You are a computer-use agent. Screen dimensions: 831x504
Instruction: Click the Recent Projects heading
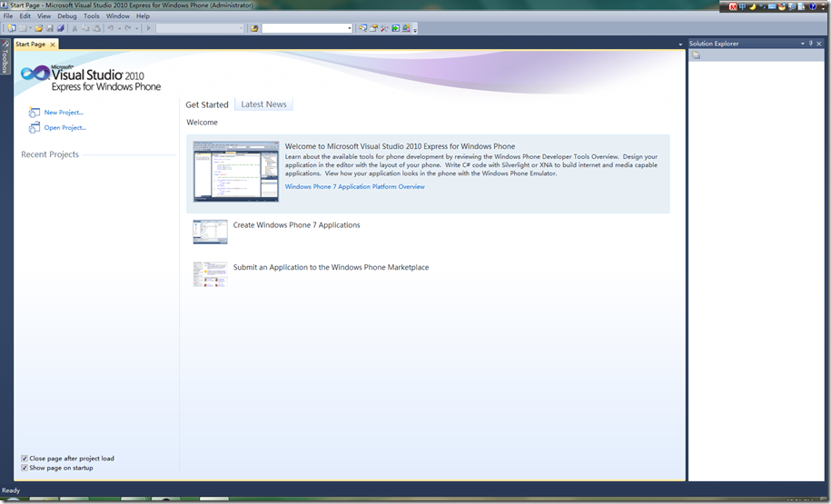point(50,154)
